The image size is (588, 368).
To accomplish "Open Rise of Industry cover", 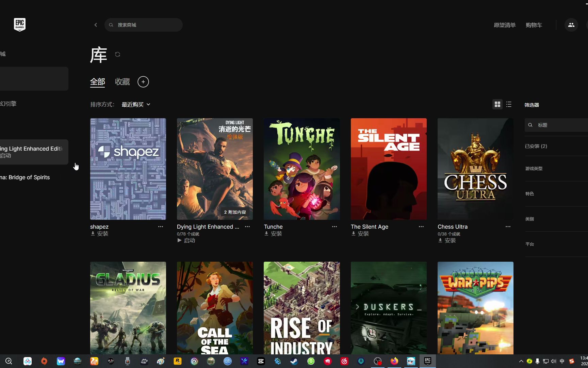I will (x=302, y=308).
